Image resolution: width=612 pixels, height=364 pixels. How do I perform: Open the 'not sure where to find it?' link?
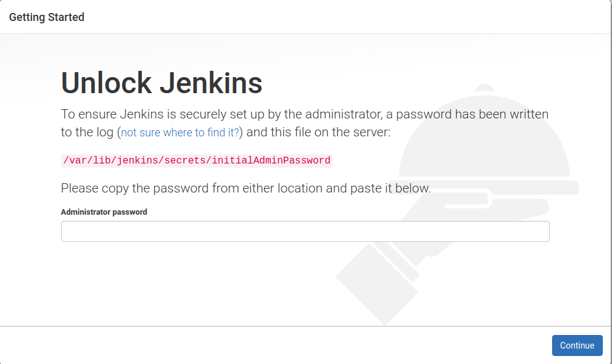point(180,133)
